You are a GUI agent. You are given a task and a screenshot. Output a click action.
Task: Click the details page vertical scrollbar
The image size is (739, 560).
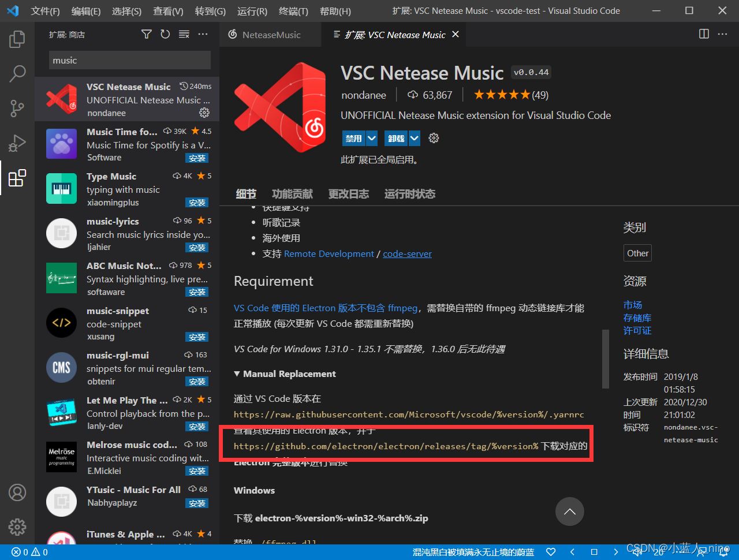coord(605,359)
